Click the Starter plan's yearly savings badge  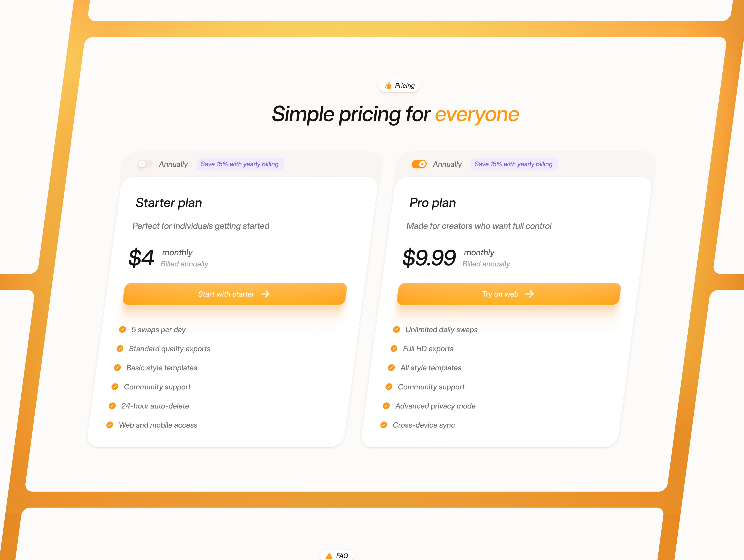239,164
